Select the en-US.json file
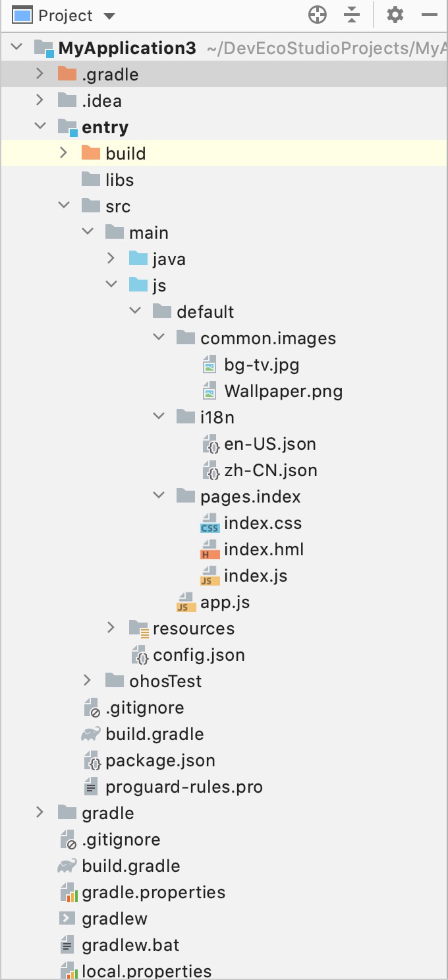 [269, 444]
